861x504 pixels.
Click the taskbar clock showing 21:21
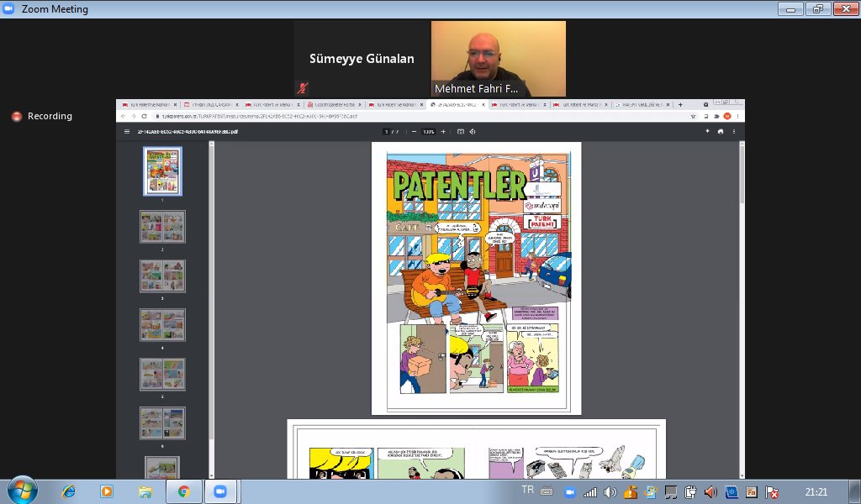(816, 492)
